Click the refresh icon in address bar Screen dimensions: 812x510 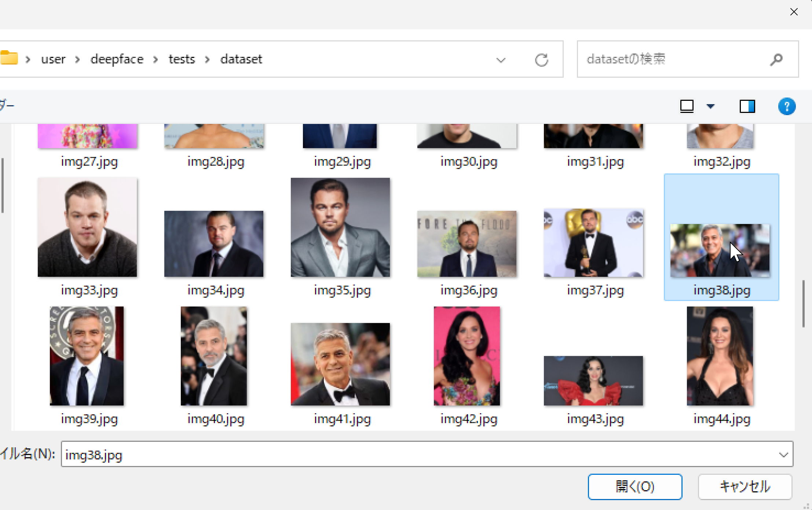[541, 59]
